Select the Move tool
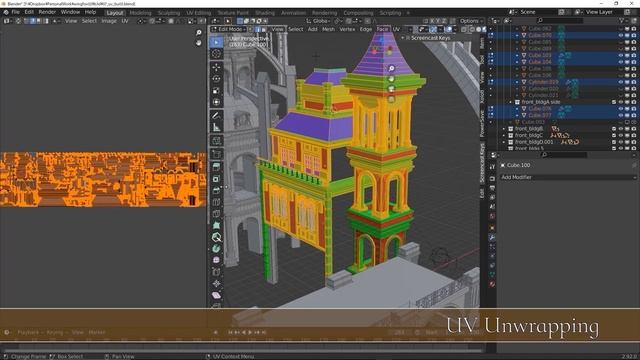The image size is (640, 360). click(x=216, y=67)
